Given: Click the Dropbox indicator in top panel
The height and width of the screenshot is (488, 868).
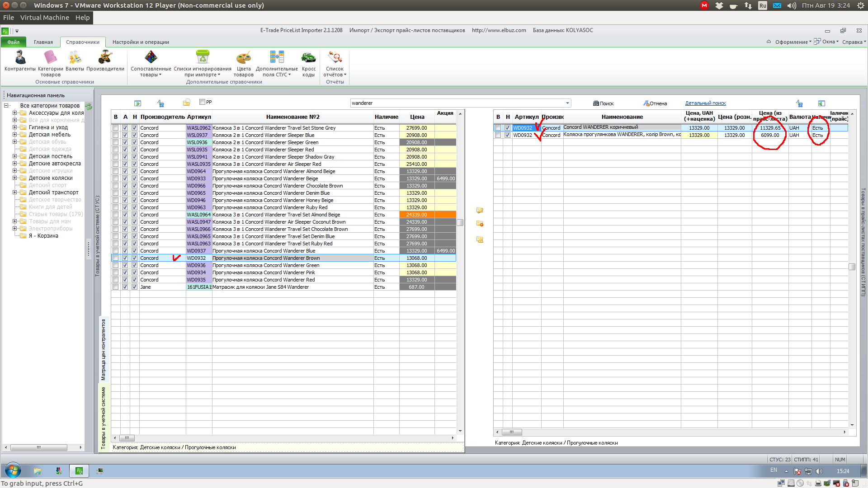Looking at the screenshot, I should (x=719, y=5).
